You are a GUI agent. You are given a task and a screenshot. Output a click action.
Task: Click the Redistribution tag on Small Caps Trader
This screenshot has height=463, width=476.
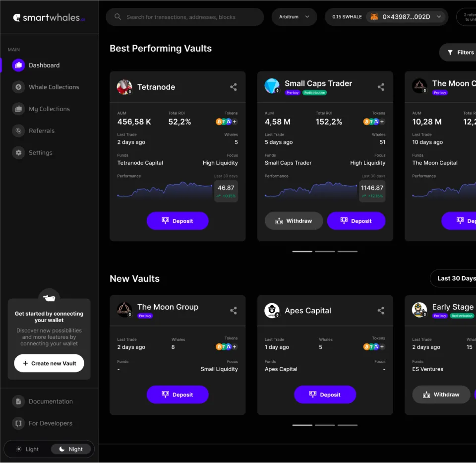click(x=314, y=93)
